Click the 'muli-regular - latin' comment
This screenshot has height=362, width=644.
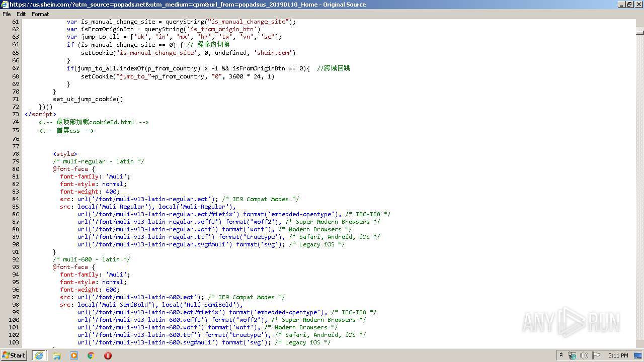click(99, 161)
